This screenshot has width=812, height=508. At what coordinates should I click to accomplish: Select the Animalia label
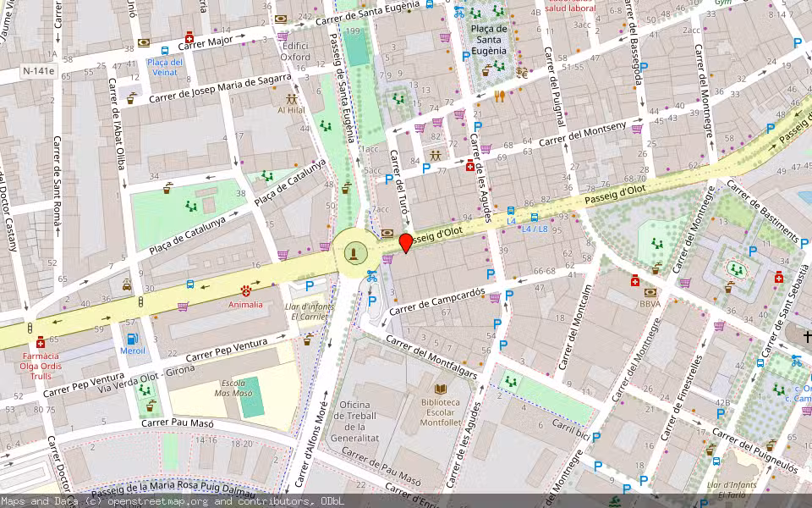coord(245,304)
